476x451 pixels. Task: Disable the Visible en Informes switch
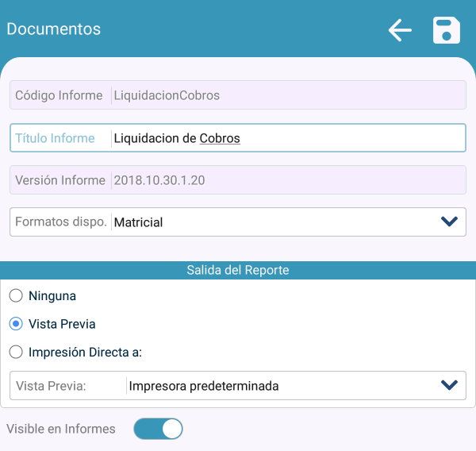click(158, 429)
